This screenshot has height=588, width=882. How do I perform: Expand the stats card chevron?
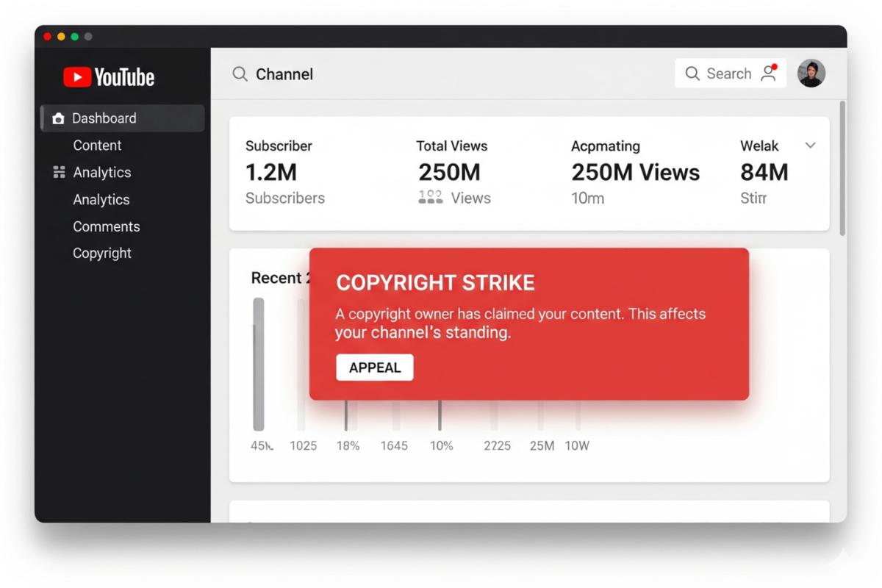pyautogui.click(x=810, y=146)
